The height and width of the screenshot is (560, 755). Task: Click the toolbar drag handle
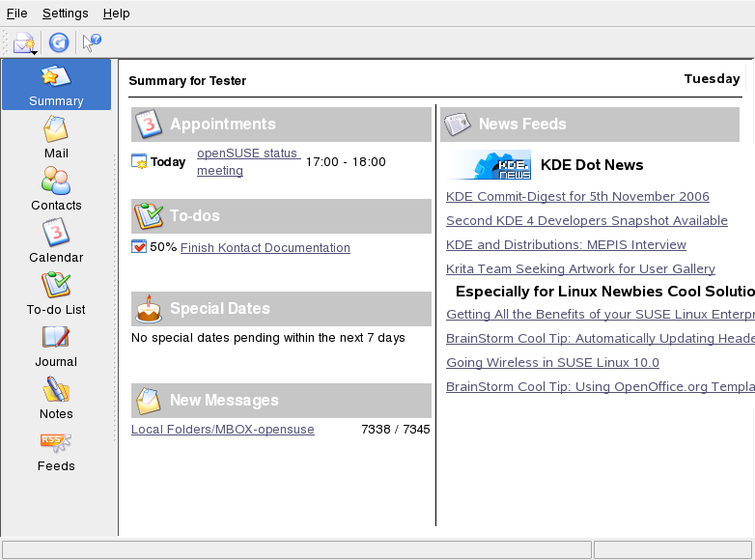click(5, 42)
